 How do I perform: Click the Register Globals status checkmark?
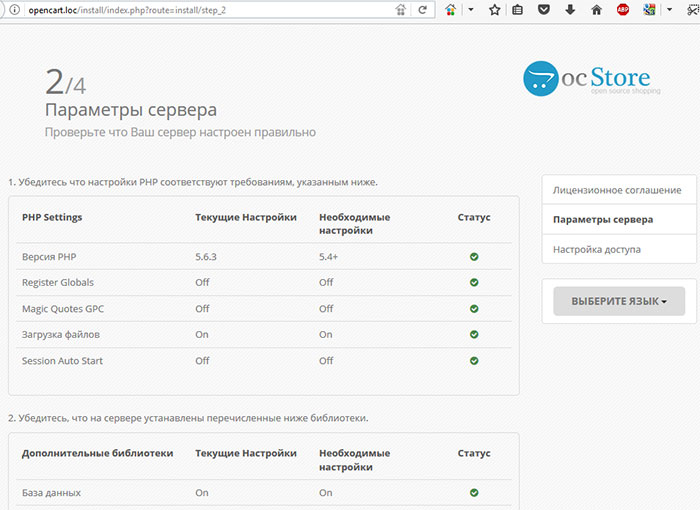tap(474, 283)
